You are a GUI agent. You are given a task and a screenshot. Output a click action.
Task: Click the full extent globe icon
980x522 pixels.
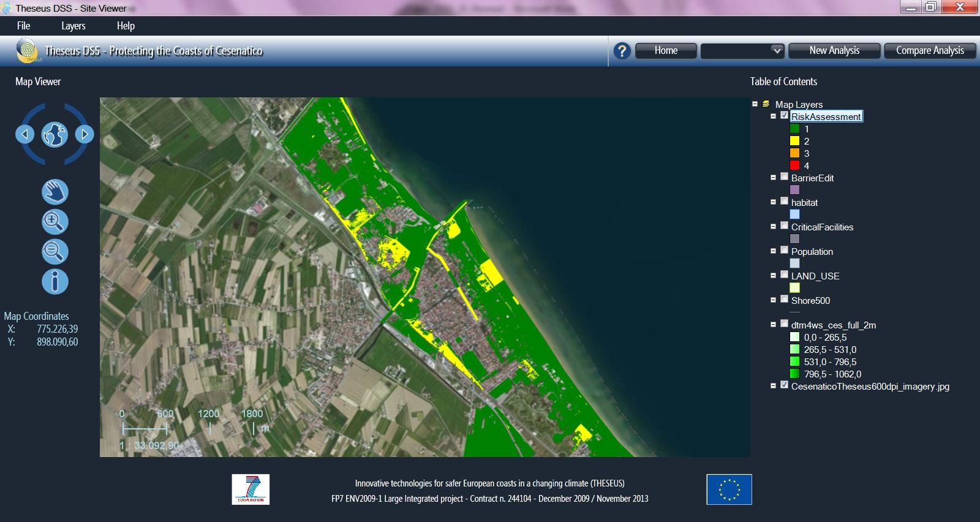[x=55, y=134]
